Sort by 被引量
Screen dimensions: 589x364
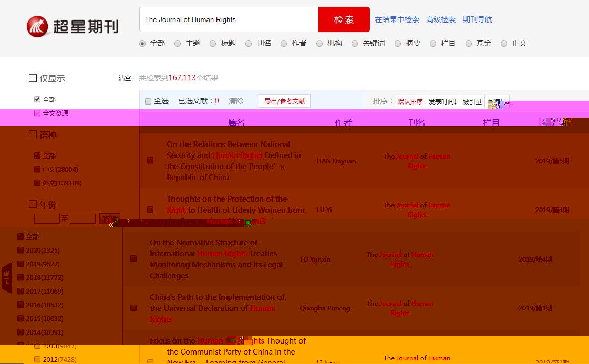tap(472, 101)
